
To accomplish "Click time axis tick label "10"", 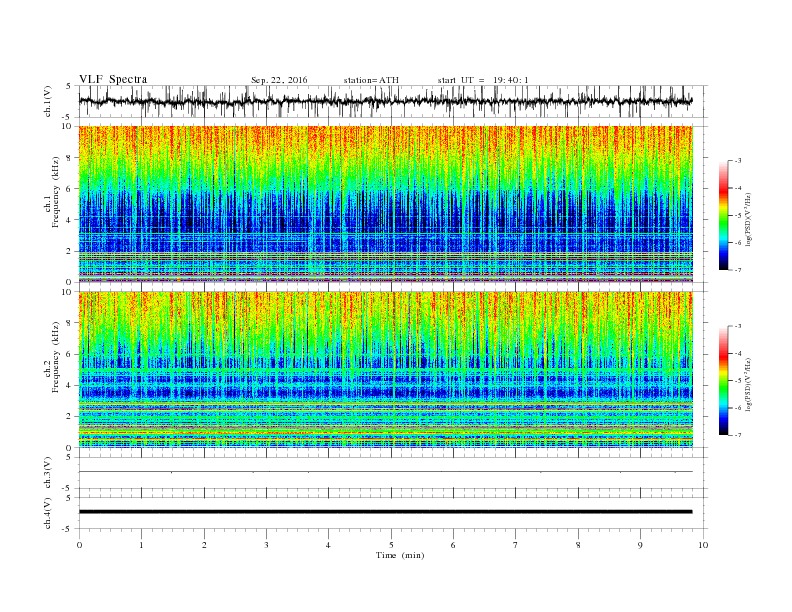I will point(703,545).
